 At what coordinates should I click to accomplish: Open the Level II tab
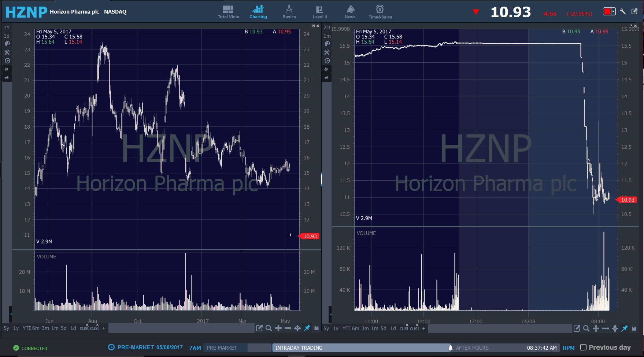click(320, 12)
